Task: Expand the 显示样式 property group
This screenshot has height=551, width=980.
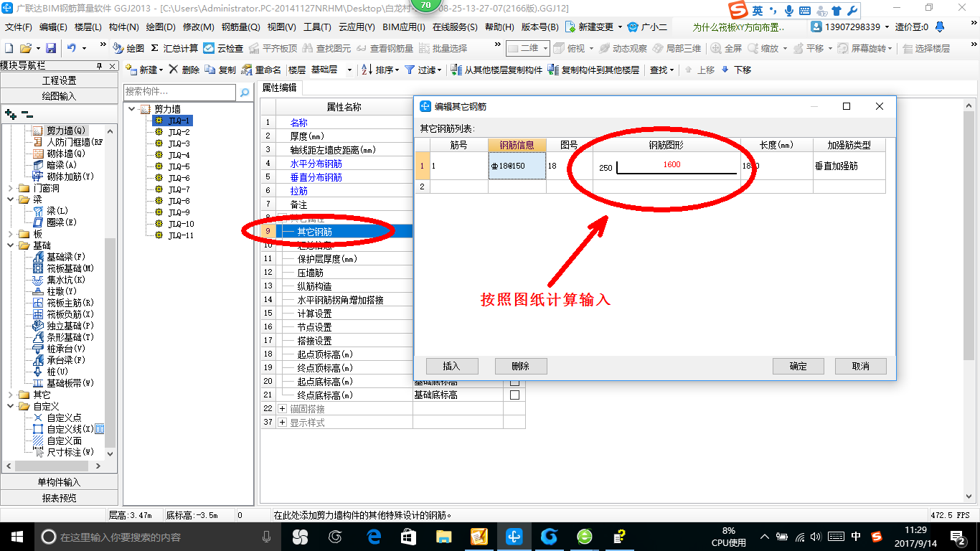Action: coord(282,423)
